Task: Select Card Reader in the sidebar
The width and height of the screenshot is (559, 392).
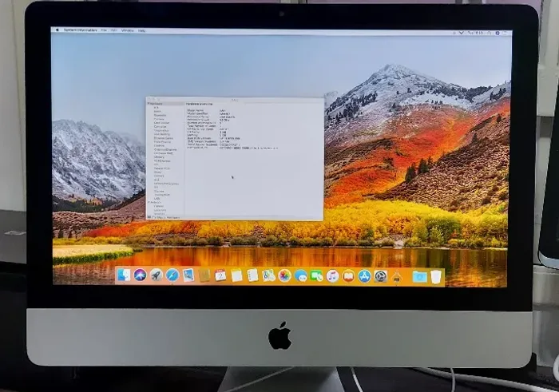Action: click(x=161, y=123)
